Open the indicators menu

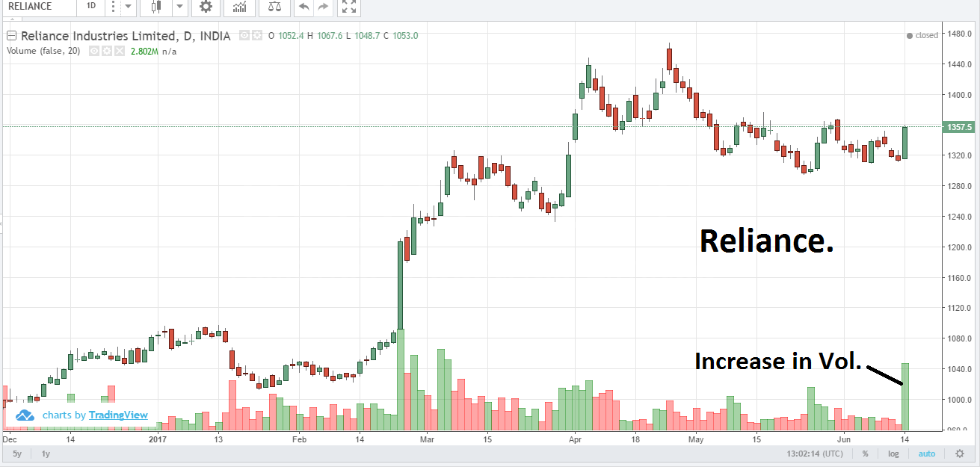[240, 7]
